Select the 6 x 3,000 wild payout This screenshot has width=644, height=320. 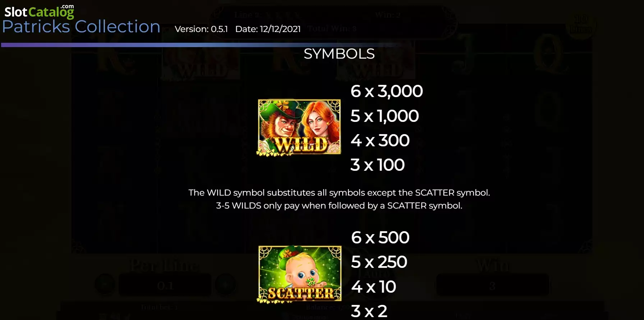387,91
